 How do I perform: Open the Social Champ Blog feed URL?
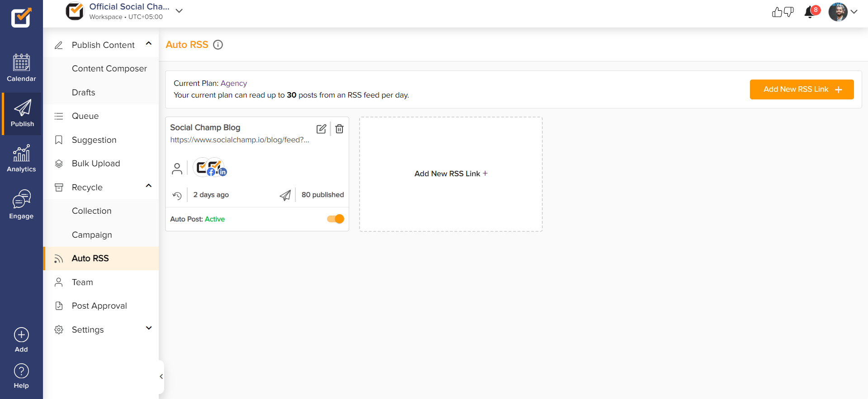240,140
